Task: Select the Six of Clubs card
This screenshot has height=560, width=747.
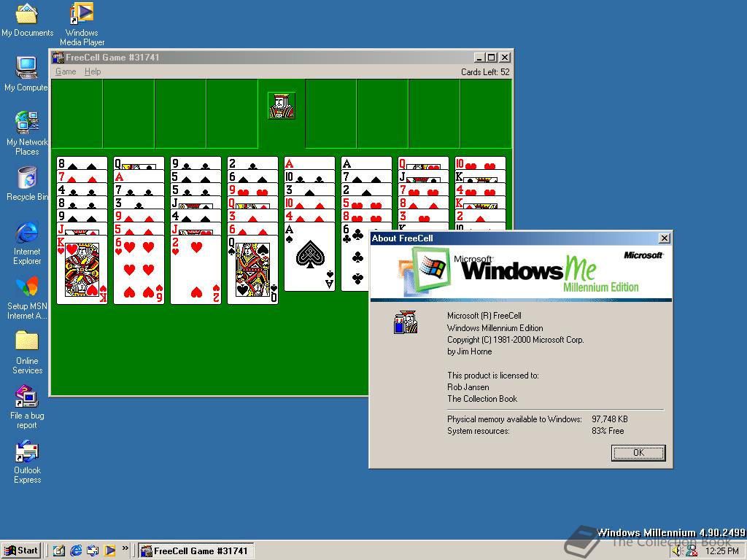Action: 355,257
